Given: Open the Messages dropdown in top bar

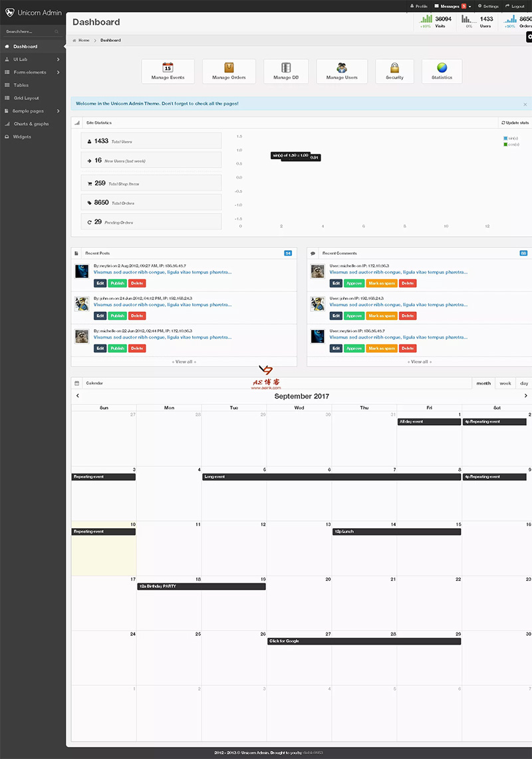Looking at the screenshot, I should pyautogui.click(x=453, y=6).
